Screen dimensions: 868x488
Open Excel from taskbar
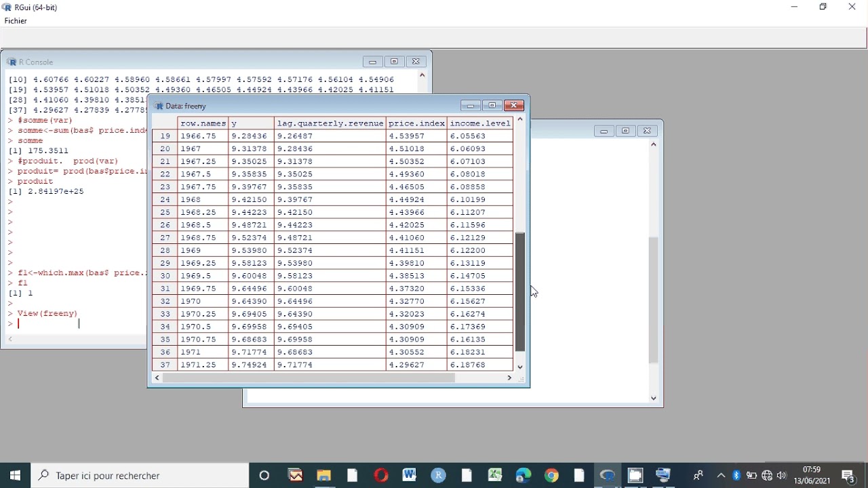tap(495, 476)
